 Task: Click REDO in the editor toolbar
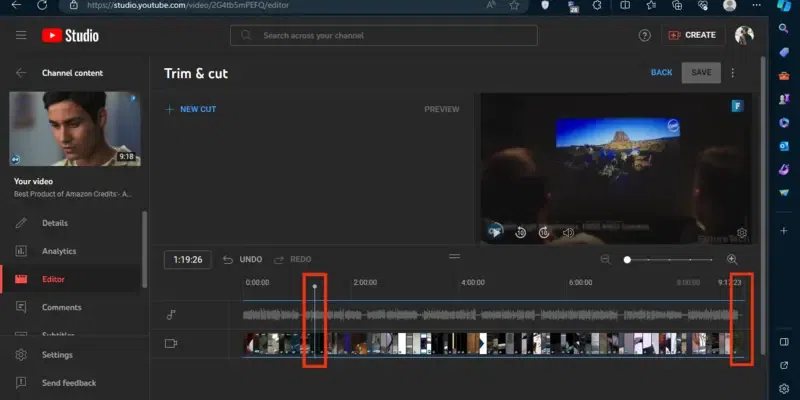[292, 260]
